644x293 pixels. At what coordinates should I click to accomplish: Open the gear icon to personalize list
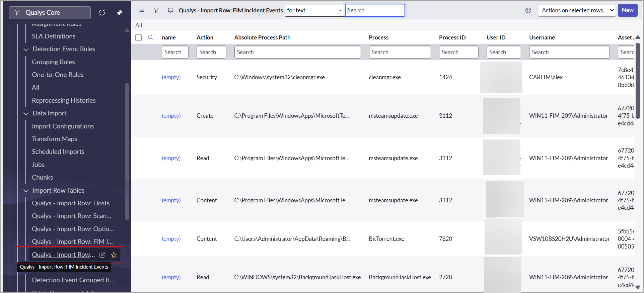pyautogui.click(x=528, y=10)
